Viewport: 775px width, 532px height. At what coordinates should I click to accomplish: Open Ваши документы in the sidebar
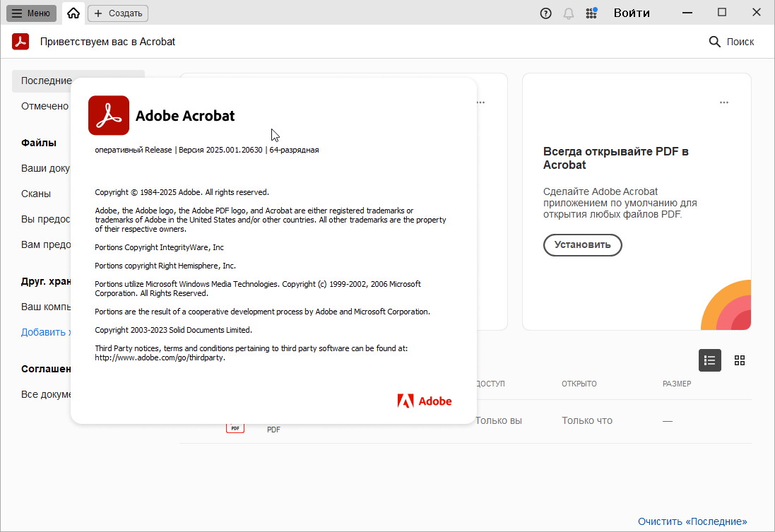[46, 168]
